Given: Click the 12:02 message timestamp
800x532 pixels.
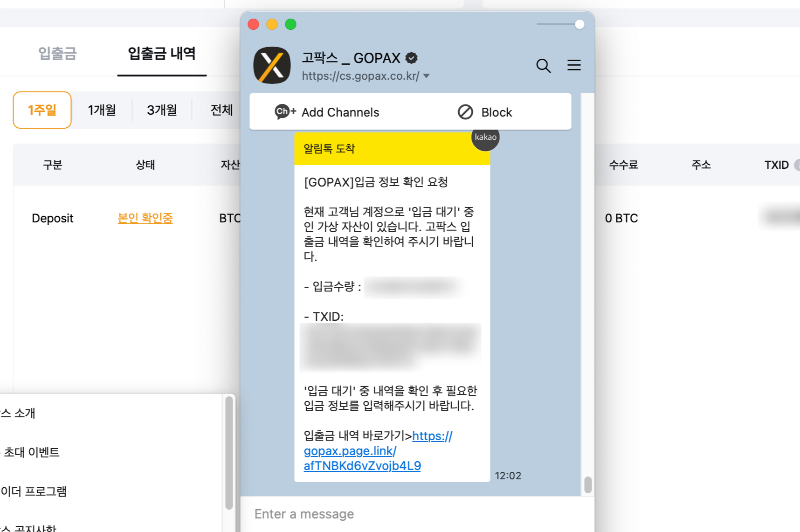Looking at the screenshot, I should (x=508, y=476).
